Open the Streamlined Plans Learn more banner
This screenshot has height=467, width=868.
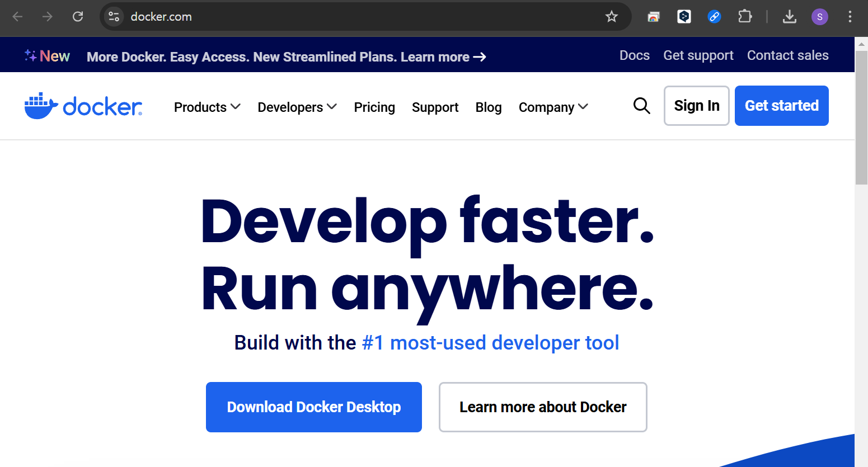pos(286,56)
